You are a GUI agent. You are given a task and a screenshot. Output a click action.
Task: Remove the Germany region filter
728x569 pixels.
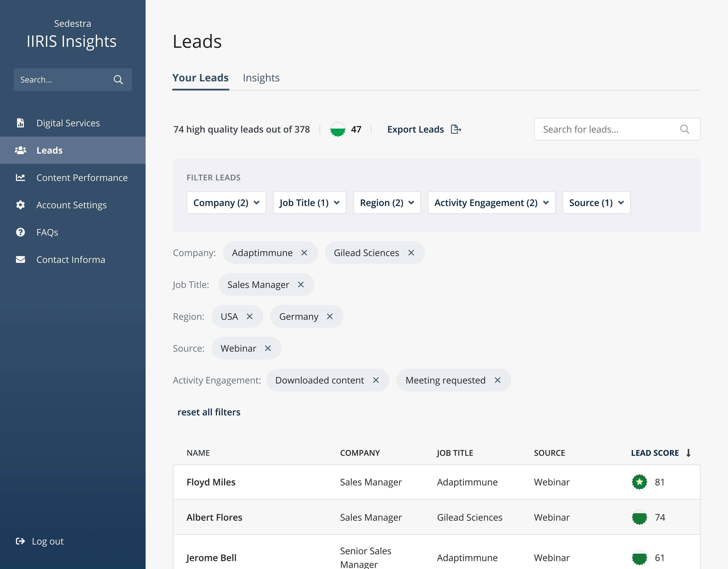[330, 317]
